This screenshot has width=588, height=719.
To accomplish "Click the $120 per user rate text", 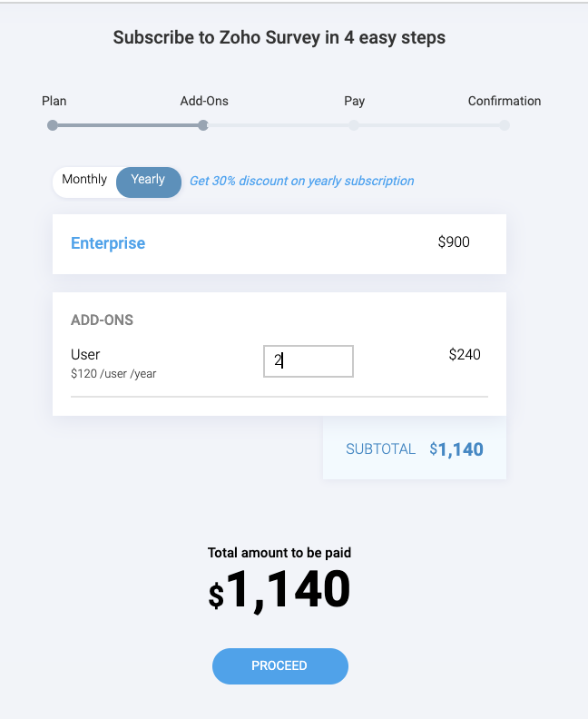I will (113, 374).
